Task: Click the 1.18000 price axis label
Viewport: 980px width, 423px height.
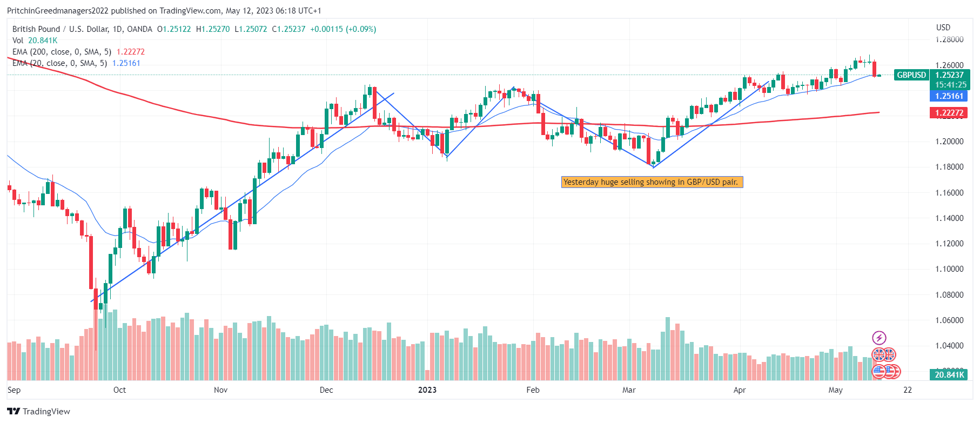Action: [x=950, y=167]
